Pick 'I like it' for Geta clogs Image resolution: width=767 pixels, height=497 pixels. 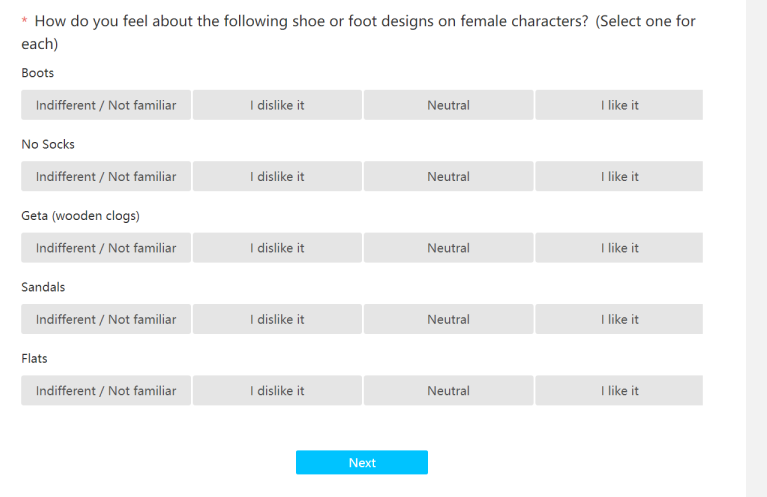(619, 248)
